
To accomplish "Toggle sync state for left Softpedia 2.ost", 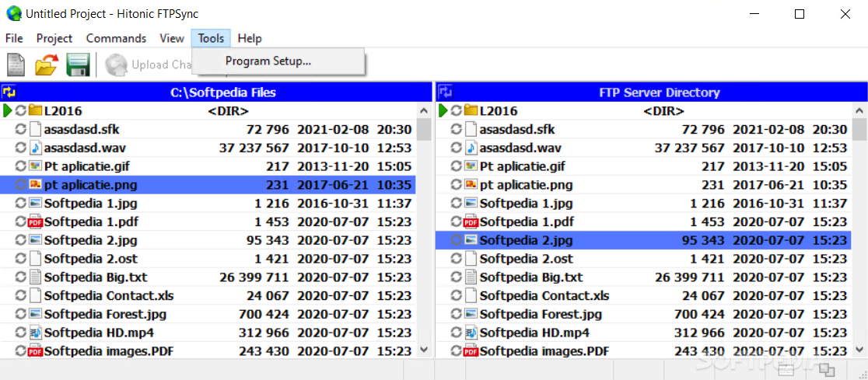I will pyautogui.click(x=21, y=258).
